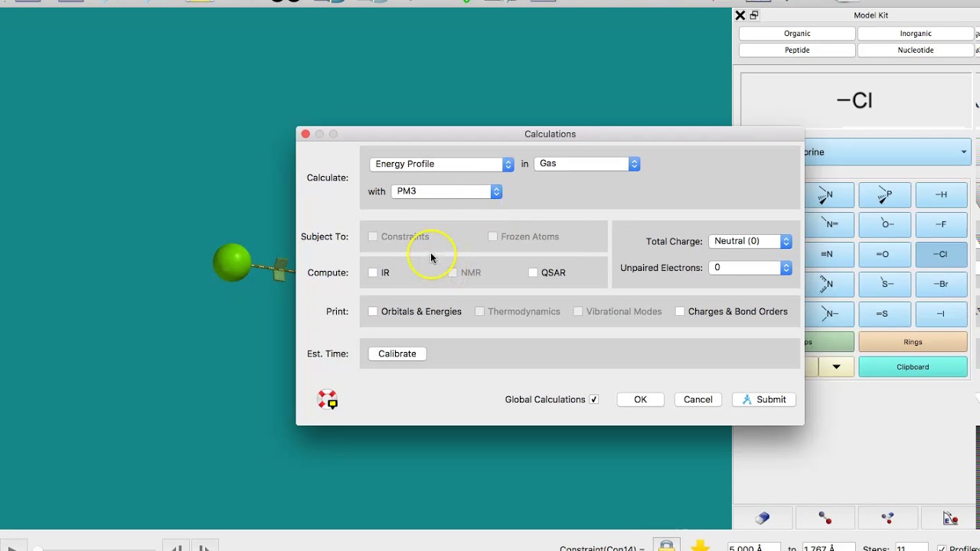
Task: Click the Clipboard button
Action: tap(913, 367)
